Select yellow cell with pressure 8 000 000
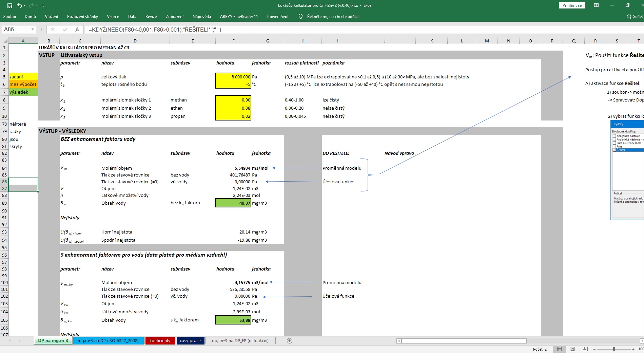Screen dimensions: 644x353 [233, 77]
